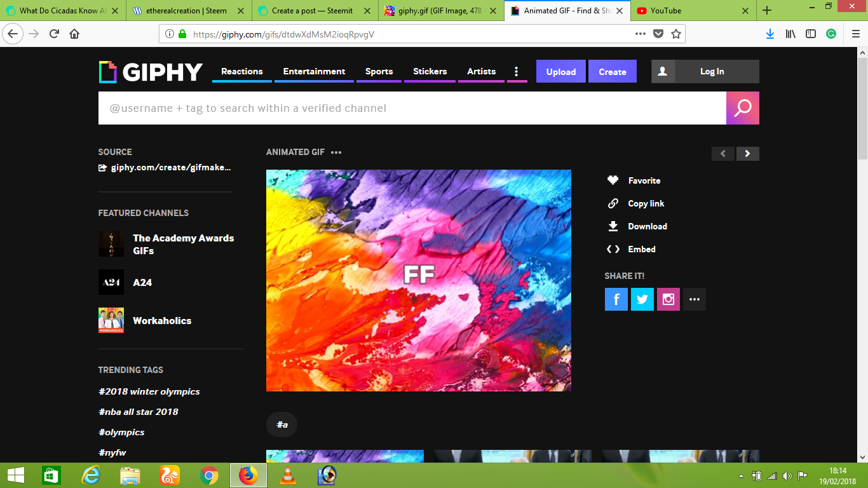Share the GIF on Twitter
The height and width of the screenshot is (488, 868).
coord(642,299)
